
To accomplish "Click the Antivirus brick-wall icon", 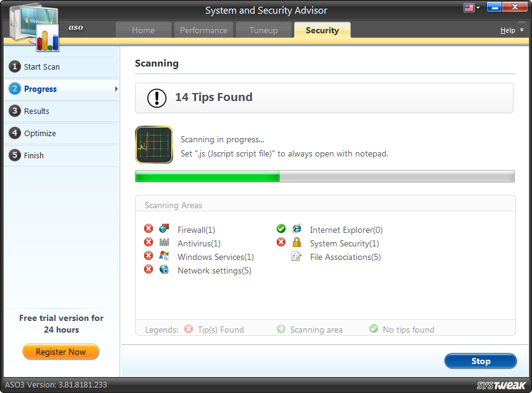I will (x=163, y=243).
